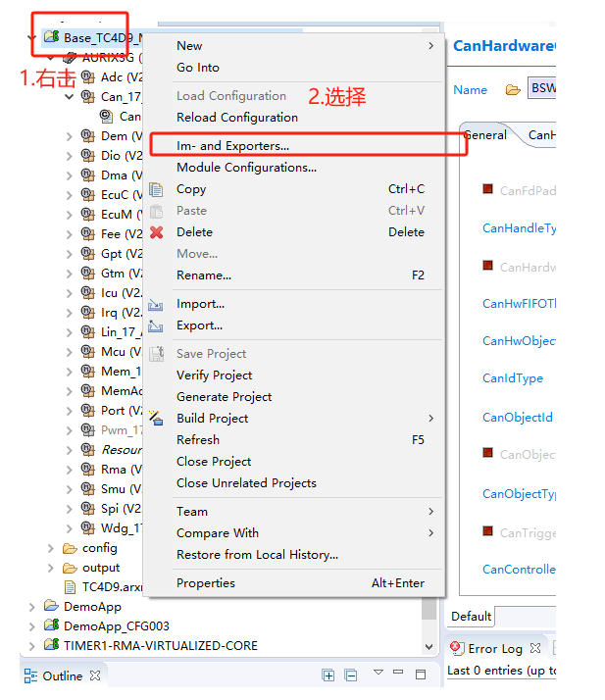Choose Module Configurations... from context menu
605x700 pixels.
pos(246,168)
